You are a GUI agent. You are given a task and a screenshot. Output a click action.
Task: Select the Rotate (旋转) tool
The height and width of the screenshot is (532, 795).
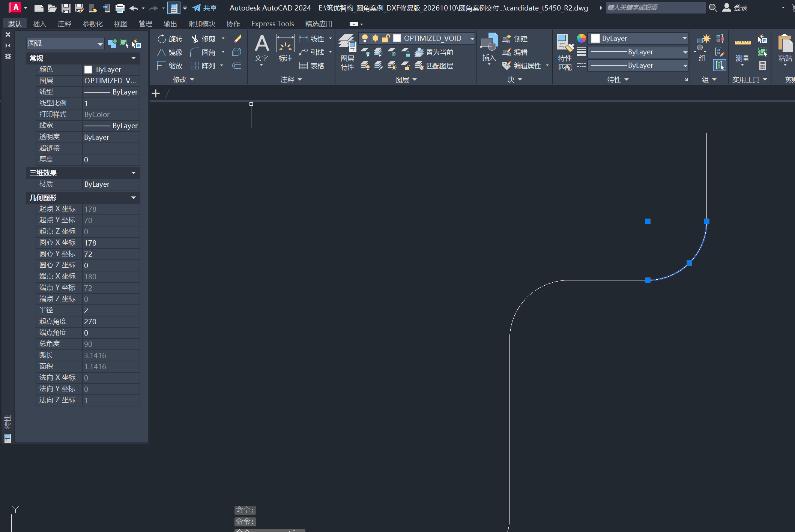click(170, 39)
